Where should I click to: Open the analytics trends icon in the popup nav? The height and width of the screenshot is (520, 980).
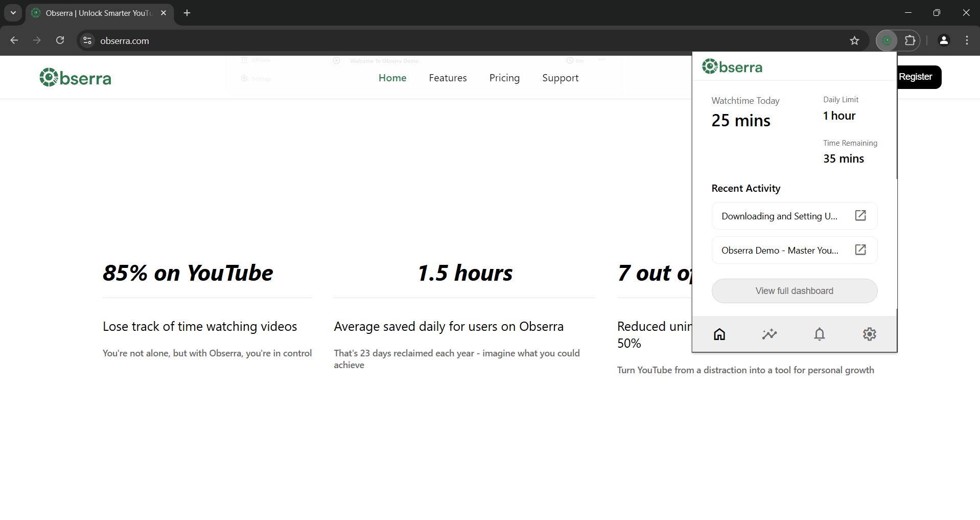point(769,334)
